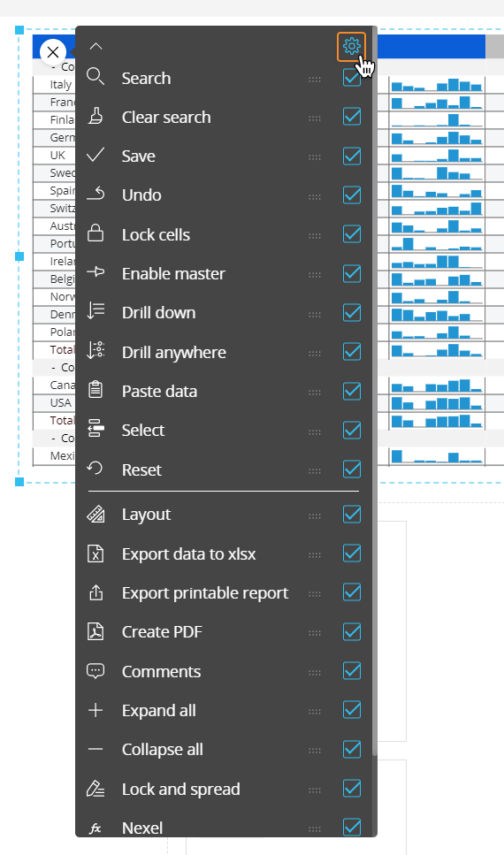This screenshot has width=504, height=855.
Task: Click the Search magnifier icon
Action: (95, 77)
